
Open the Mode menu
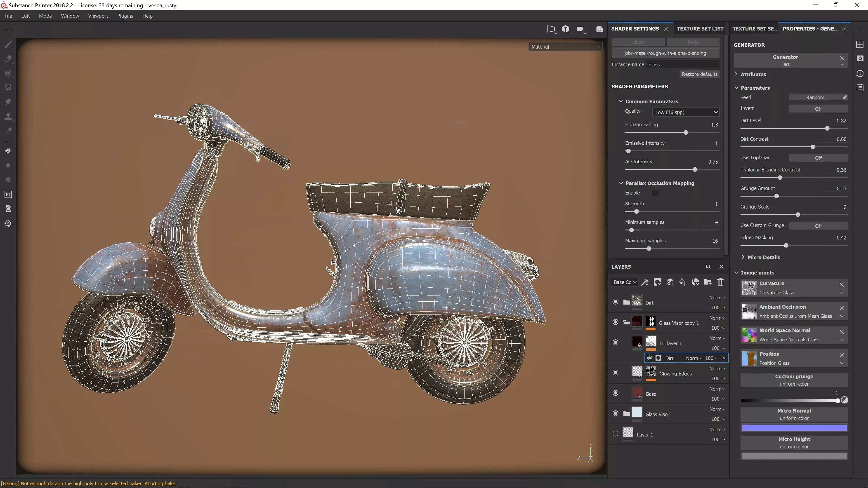[x=45, y=16]
